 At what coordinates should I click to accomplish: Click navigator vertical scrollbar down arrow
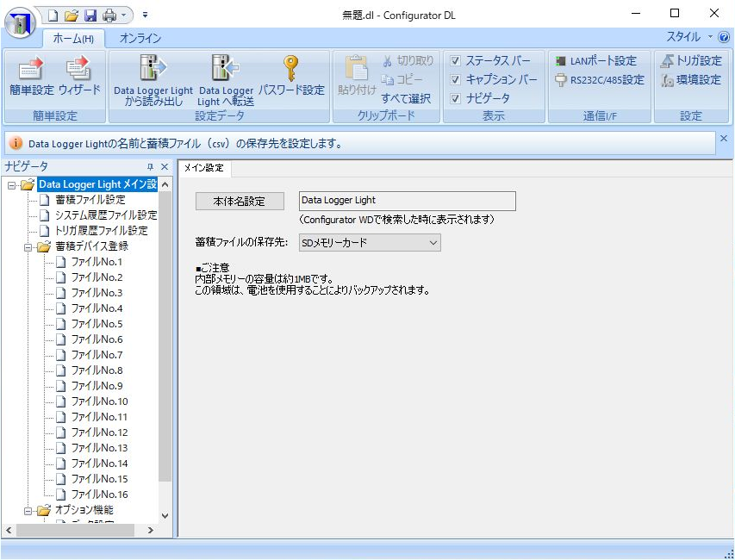pos(165,515)
